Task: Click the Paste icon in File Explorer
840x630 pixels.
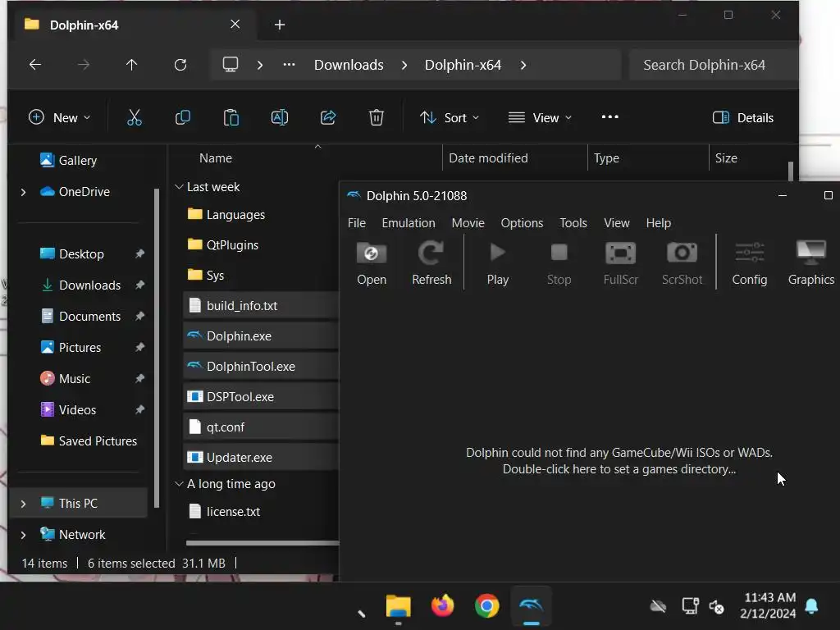Action: 231,117
